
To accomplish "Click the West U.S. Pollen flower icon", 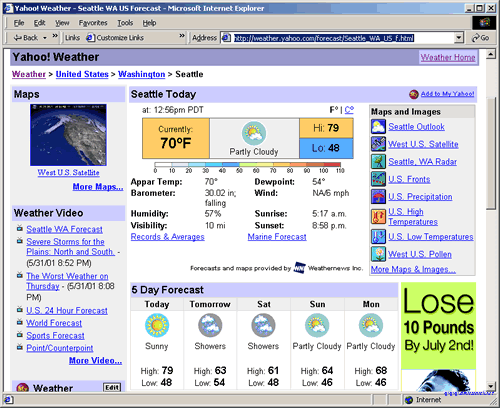I will pyautogui.click(x=378, y=254).
